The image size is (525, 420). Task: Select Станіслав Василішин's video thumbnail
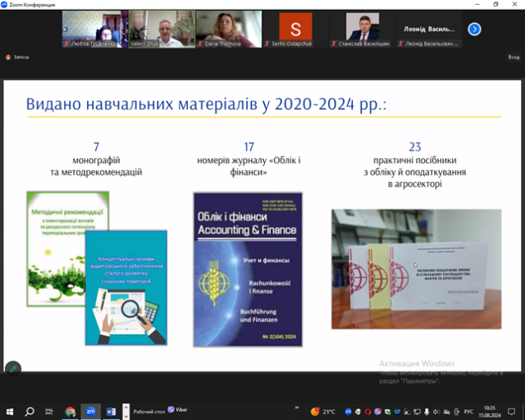click(363, 29)
